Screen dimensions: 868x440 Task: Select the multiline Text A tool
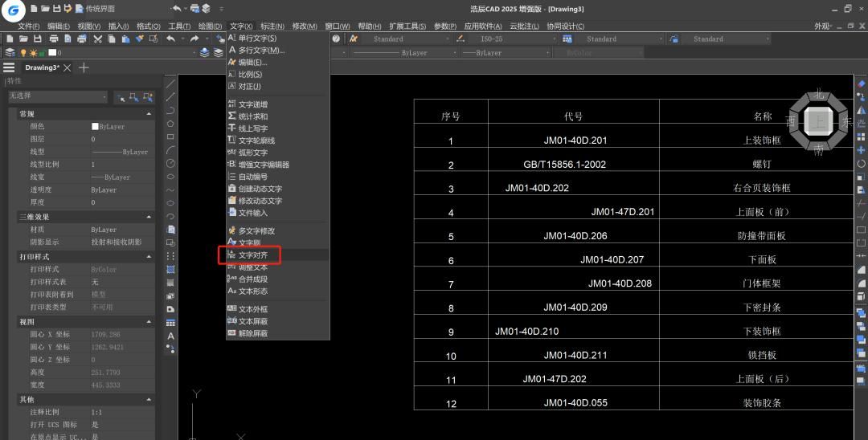click(170, 336)
